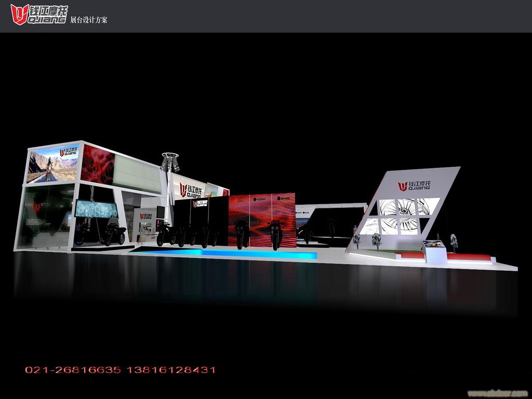
Task: Click the spotlight cluster atop the white pole
Action: (x=170, y=162)
